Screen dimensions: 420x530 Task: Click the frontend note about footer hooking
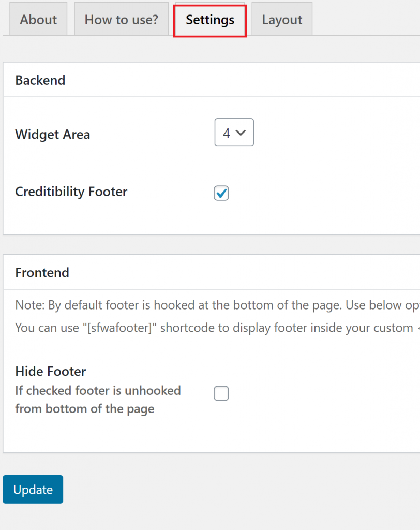(x=207, y=305)
